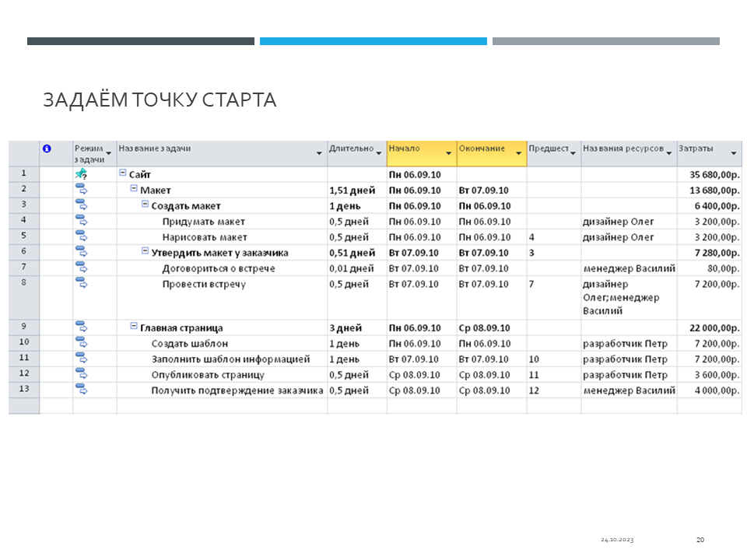The width and height of the screenshot is (747, 560).
Task: Open the Затраты column dropdown arrow
Action: [x=734, y=153]
